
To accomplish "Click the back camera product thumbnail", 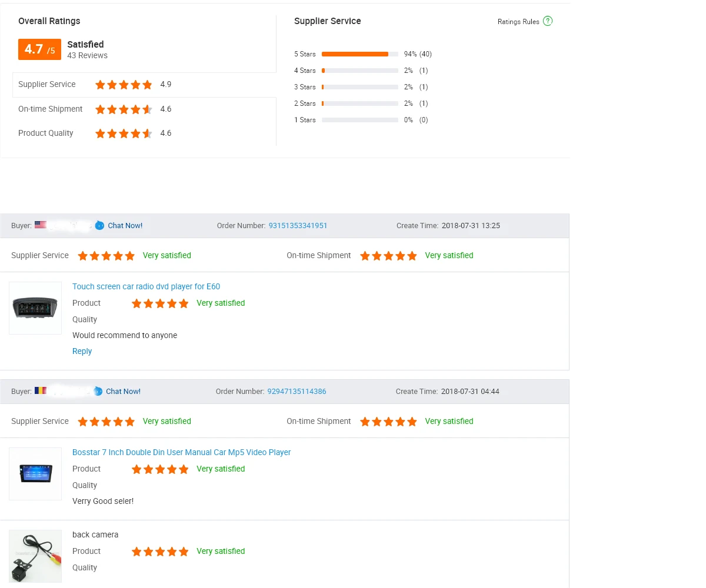I will [35, 556].
